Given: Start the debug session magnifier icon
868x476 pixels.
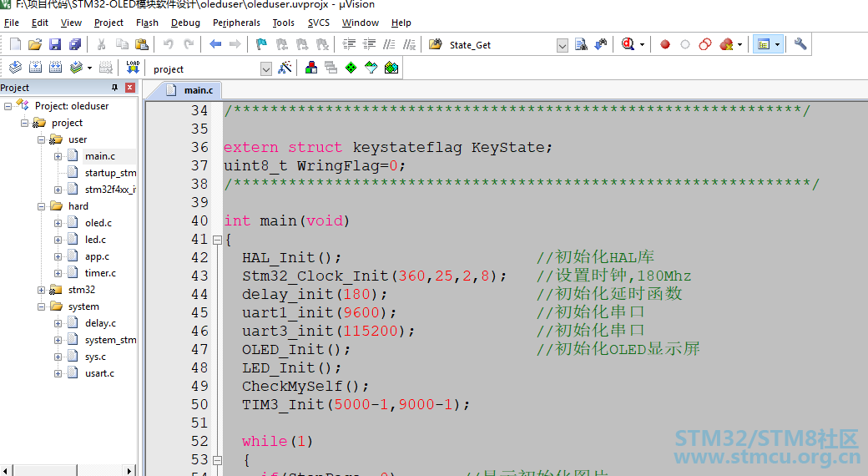Looking at the screenshot, I should [628, 44].
